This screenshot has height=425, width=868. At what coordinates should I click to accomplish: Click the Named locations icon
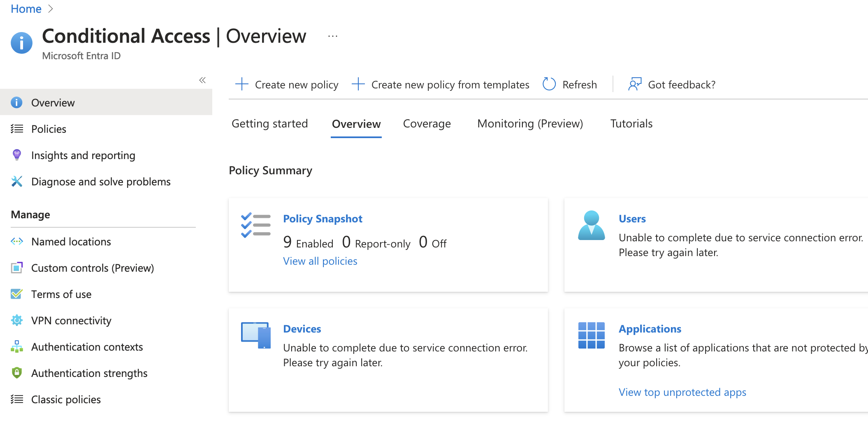coord(16,241)
